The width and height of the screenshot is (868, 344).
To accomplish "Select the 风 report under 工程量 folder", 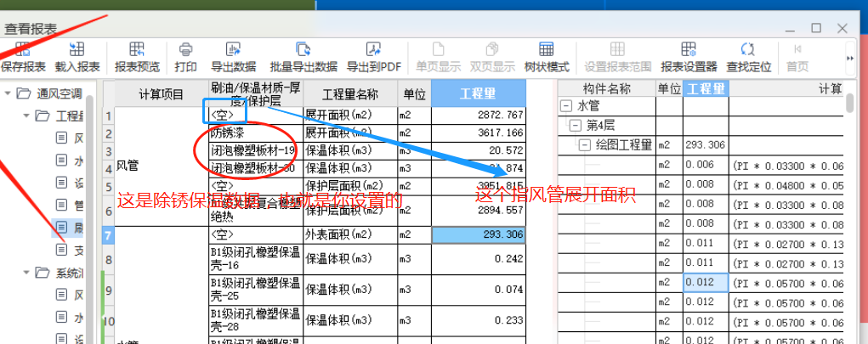I will (x=70, y=138).
